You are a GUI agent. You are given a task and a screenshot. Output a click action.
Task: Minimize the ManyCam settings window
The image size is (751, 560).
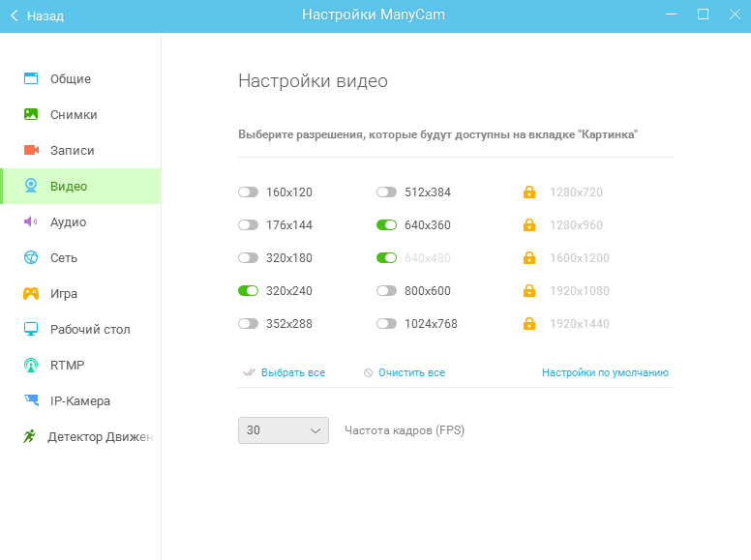click(671, 15)
